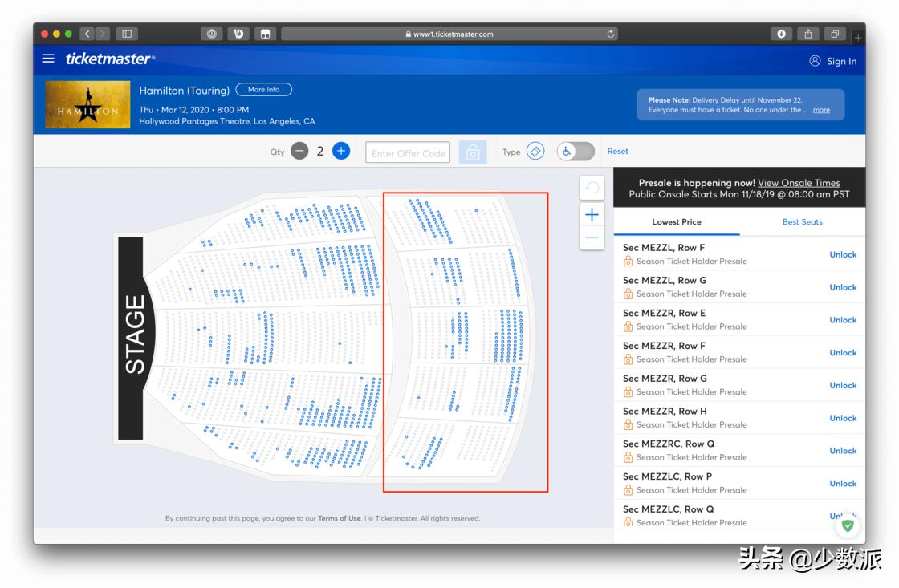
Task: Unlock Sec MEZZL, Row G tickets
Action: 843,287
